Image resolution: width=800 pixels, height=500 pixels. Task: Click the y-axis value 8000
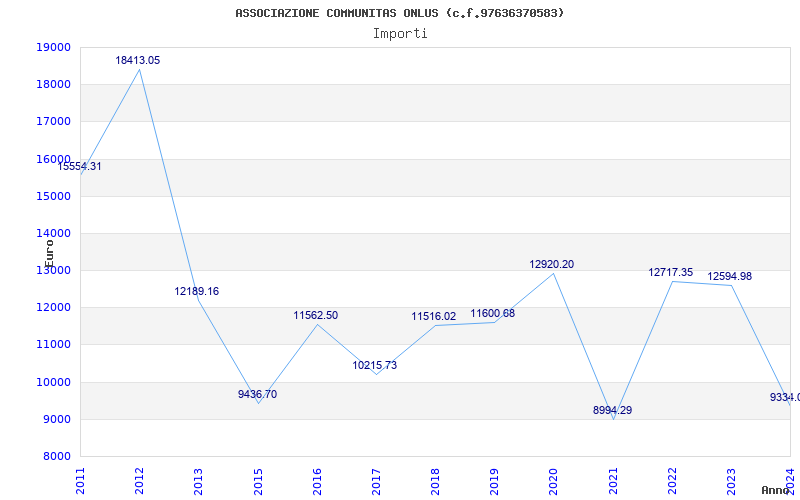[x=56, y=457]
